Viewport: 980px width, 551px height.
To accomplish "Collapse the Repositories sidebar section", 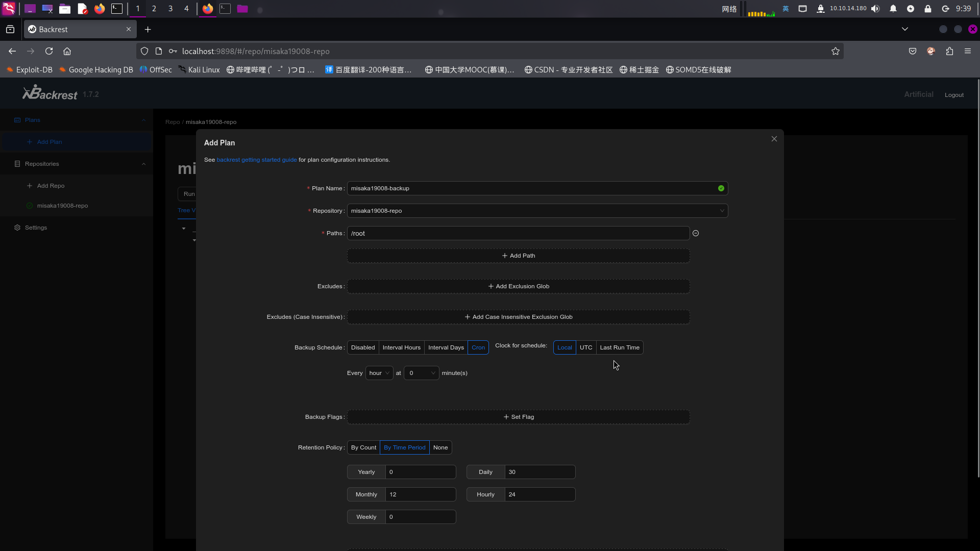I will pyautogui.click(x=143, y=164).
